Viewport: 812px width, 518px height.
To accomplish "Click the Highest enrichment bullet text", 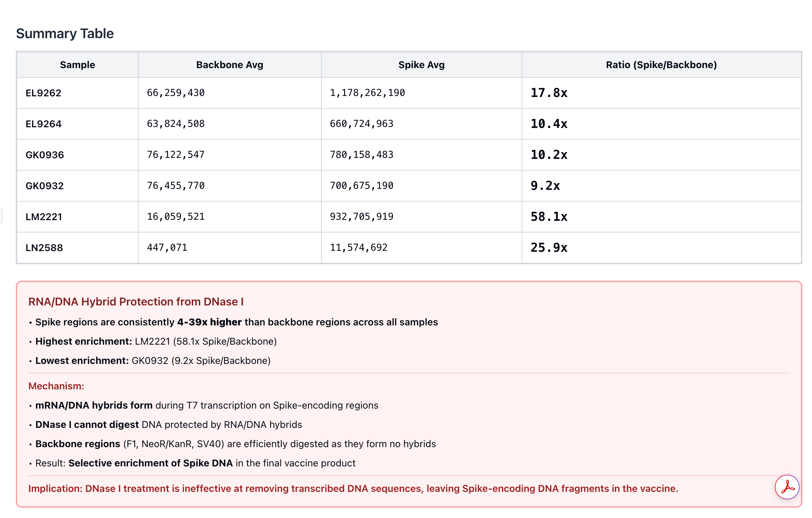I will (156, 341).
